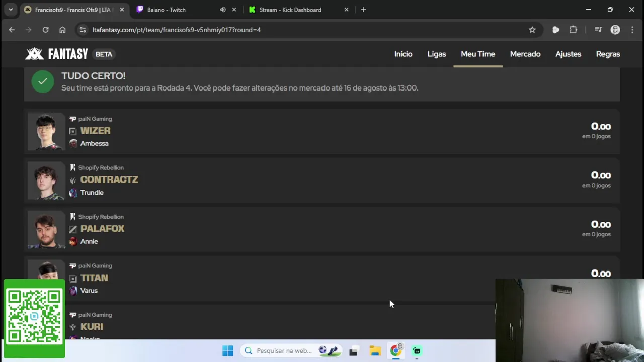
Task: Open the Windows Start menu
Action: pyautogui.click(x=228, y=351)
